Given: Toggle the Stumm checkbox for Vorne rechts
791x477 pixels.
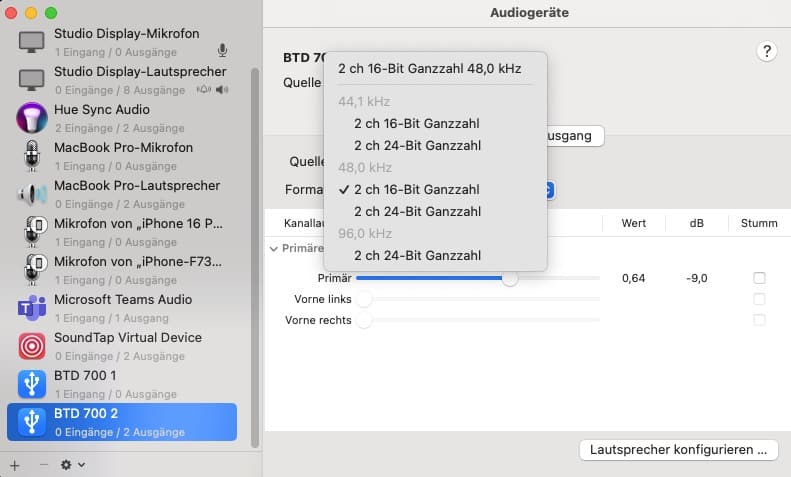Looking at the screenshot, I should (x=759, y=320).
